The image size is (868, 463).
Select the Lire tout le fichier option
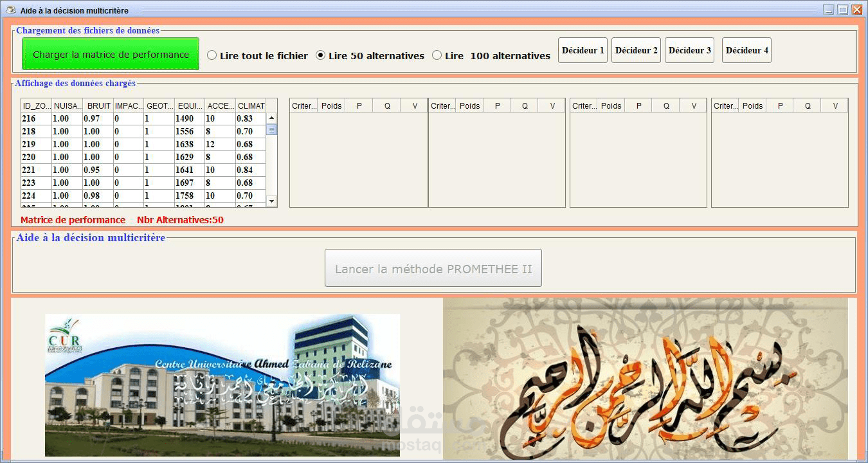tap(257, 56)
